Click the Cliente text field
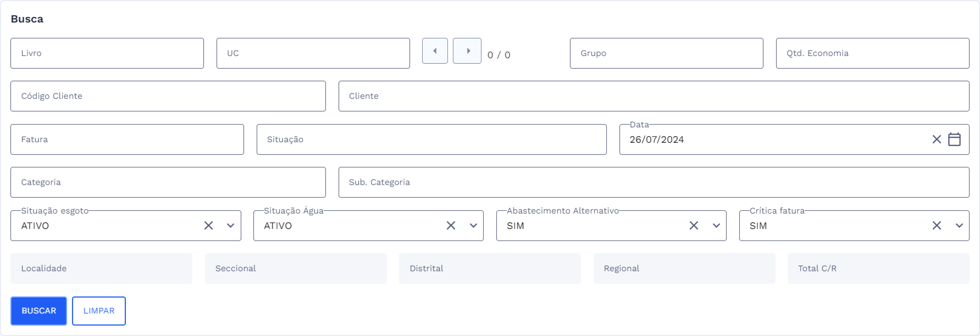 [654, 96]
